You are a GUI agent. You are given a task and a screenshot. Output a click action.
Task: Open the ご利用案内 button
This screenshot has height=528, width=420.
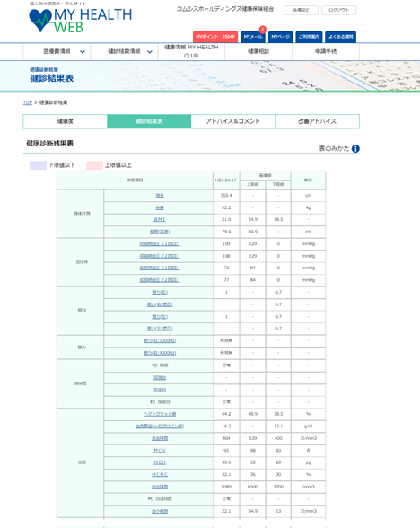click(x=310, y=37)
